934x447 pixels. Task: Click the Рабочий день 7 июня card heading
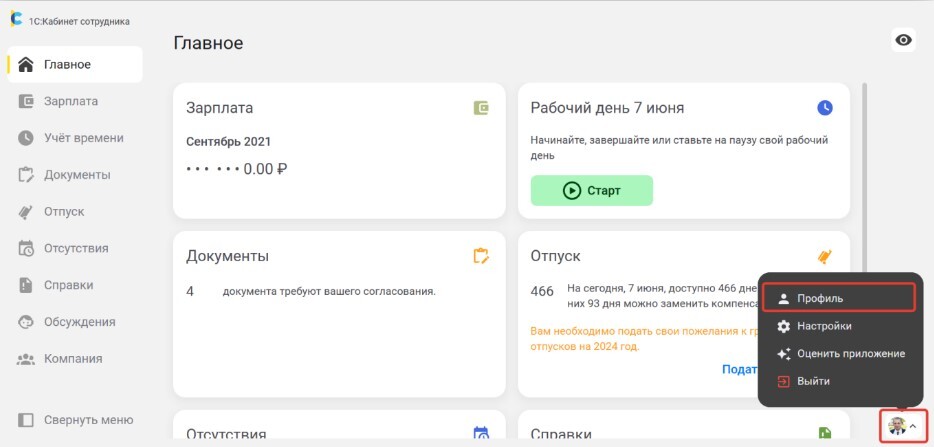pos(607,108)
